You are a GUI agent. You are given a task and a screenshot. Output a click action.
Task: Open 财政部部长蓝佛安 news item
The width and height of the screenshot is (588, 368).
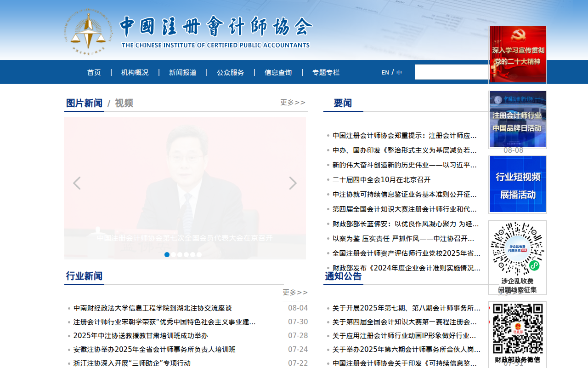tap(406, 224)
